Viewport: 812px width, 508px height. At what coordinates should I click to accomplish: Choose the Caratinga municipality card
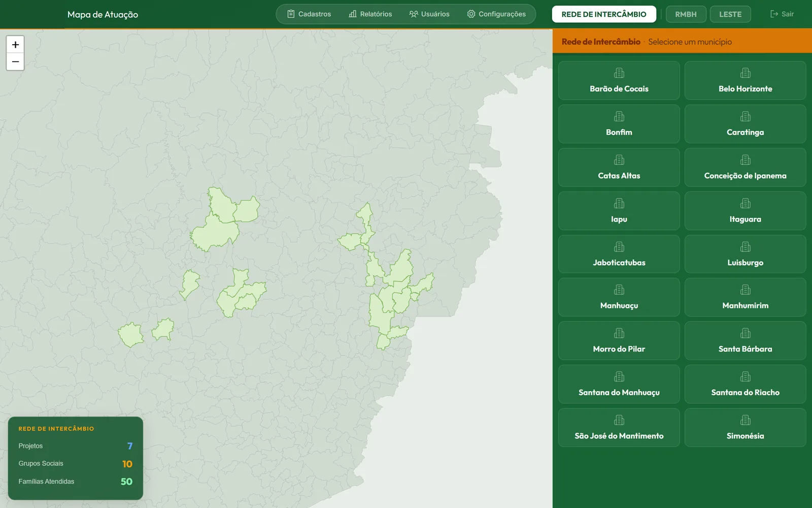(x=745, y=124)
